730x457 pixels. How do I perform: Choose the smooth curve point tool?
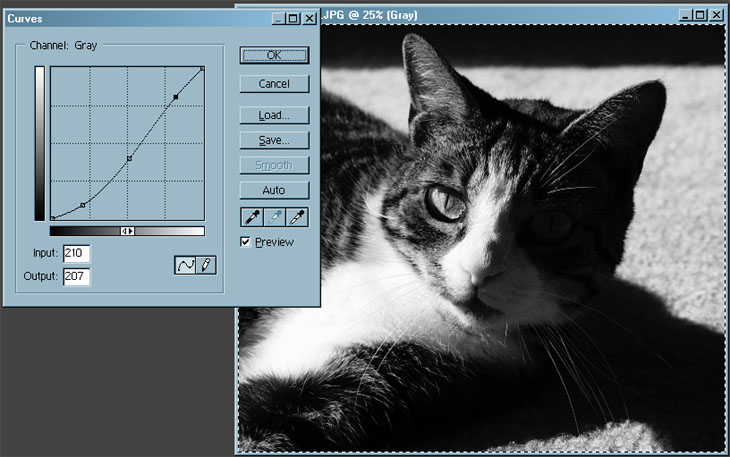pyautogui.click(x=185, y=265)
